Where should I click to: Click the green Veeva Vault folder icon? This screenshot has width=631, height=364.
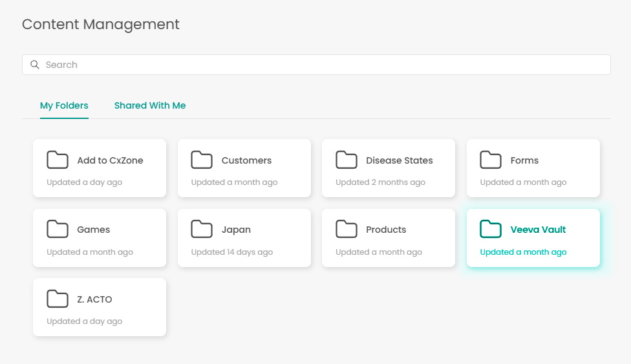coord(491,229)
